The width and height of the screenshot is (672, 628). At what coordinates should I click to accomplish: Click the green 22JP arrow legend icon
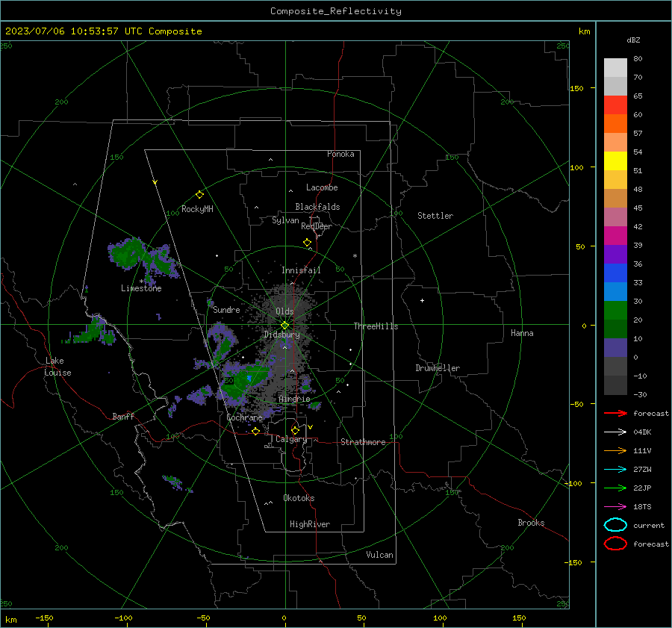(615, 488)
